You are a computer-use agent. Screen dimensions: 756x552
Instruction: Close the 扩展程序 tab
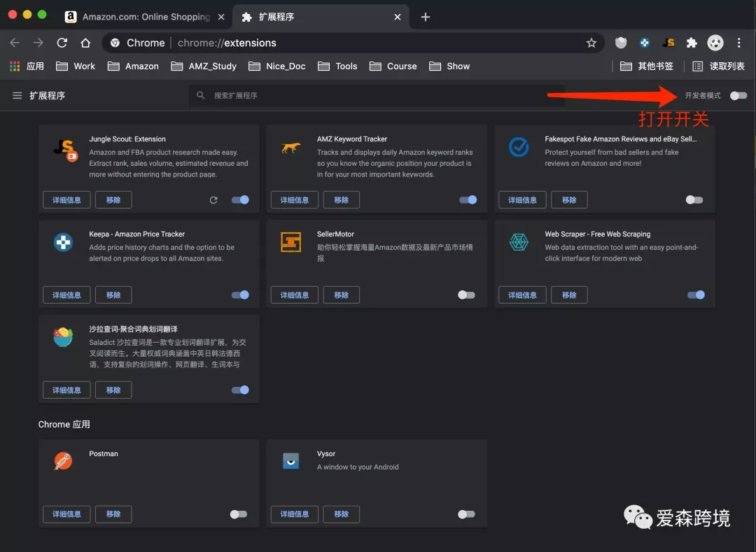(x=398, y=17)
